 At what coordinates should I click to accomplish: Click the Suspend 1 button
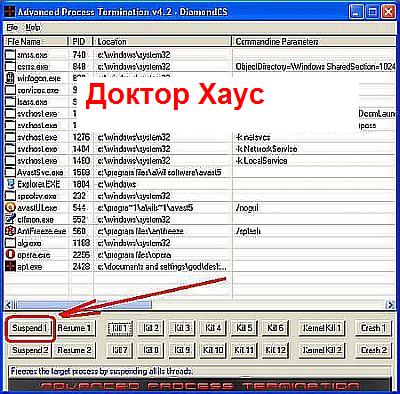pos(30,328)
